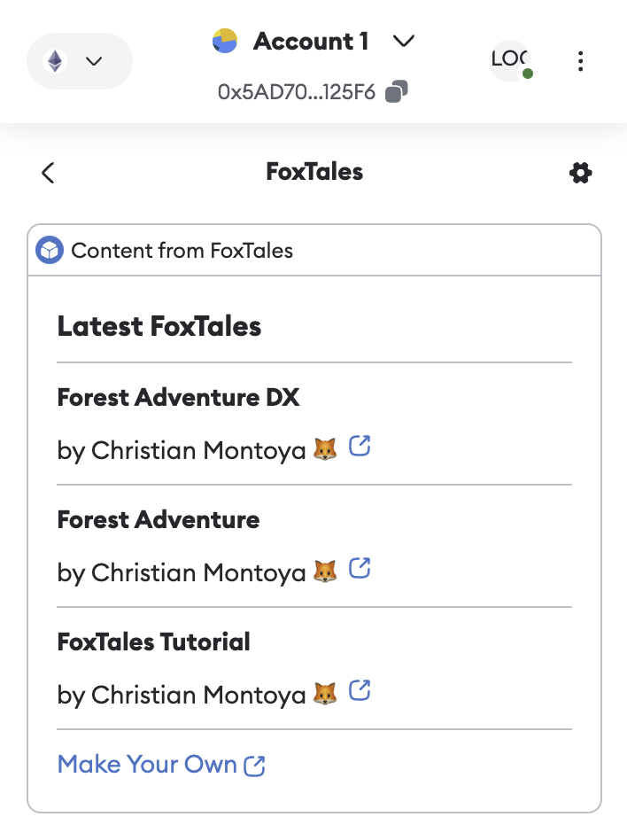Click the Account 1 avatar icon

(x=224, y=41)
